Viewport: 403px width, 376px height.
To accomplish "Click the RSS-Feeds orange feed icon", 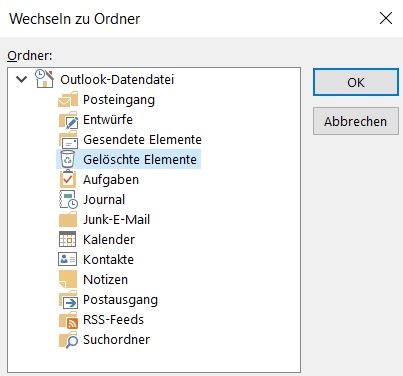I will (x=68, y=320).
